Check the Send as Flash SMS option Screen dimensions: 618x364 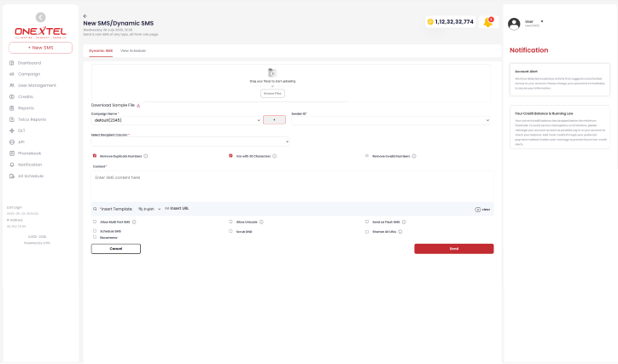tap(366, 222)
